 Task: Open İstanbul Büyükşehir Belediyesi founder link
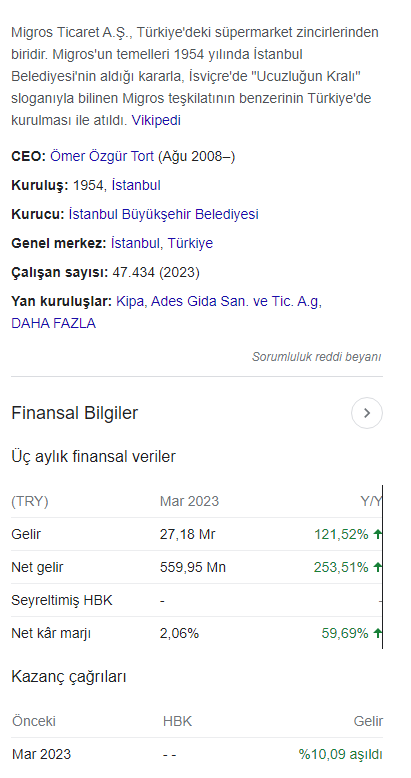coord(163,214)
